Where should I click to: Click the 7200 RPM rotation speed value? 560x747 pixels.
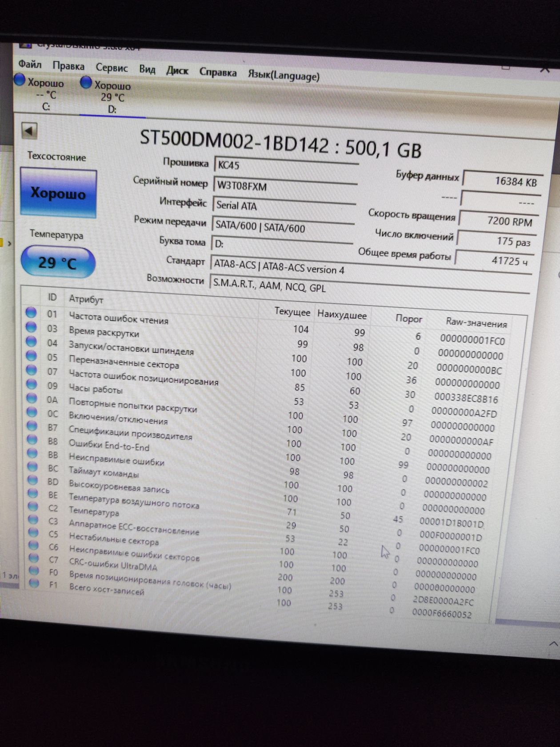(499, 221)
